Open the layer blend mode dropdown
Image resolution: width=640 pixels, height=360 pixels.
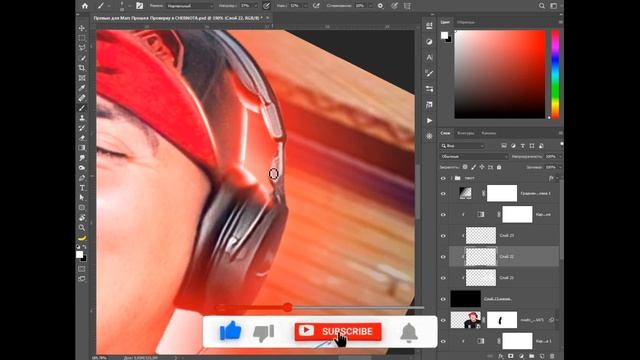click(x=474, y=156)
